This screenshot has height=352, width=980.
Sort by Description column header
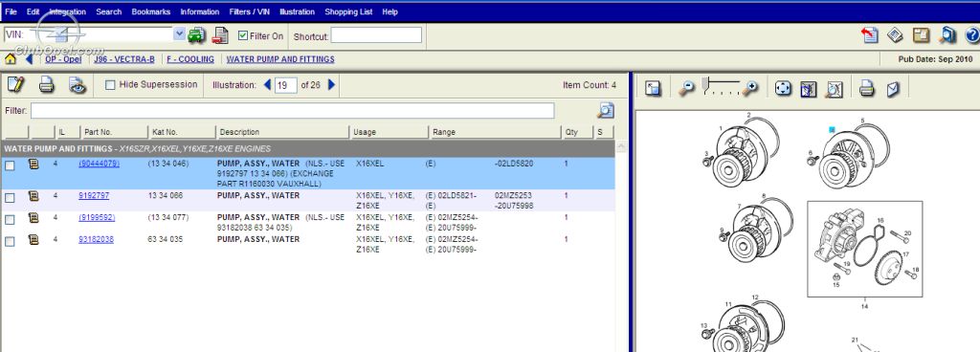[282, 132]
